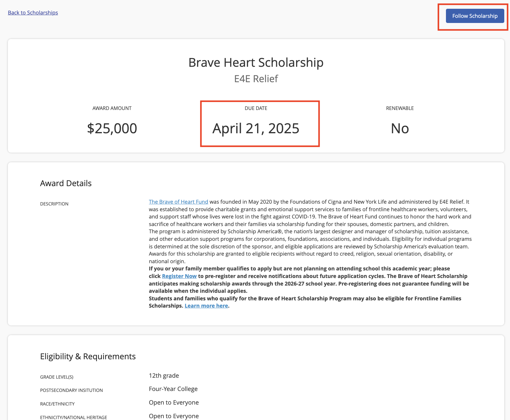This screenshot has height=420, width=510.
Task: Click the Eligibility & Requirements heading
Action: point(88,357)
